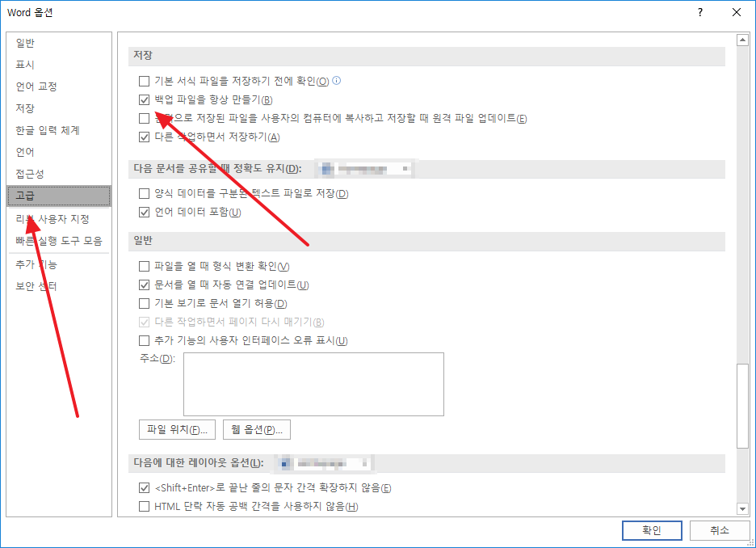Confirm with 확인 button
This screenshot has height=548, width=756.
pos(652,530)
